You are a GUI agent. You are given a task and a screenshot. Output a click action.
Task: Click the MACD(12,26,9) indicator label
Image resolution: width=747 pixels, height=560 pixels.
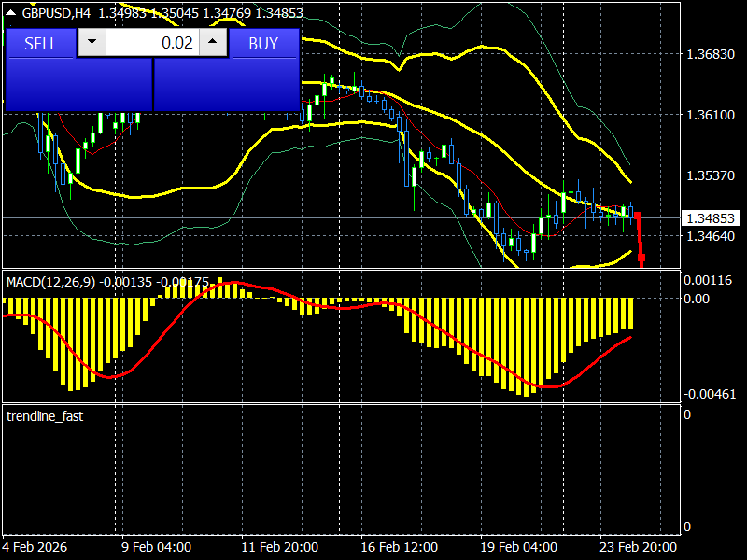coord(51,282)
